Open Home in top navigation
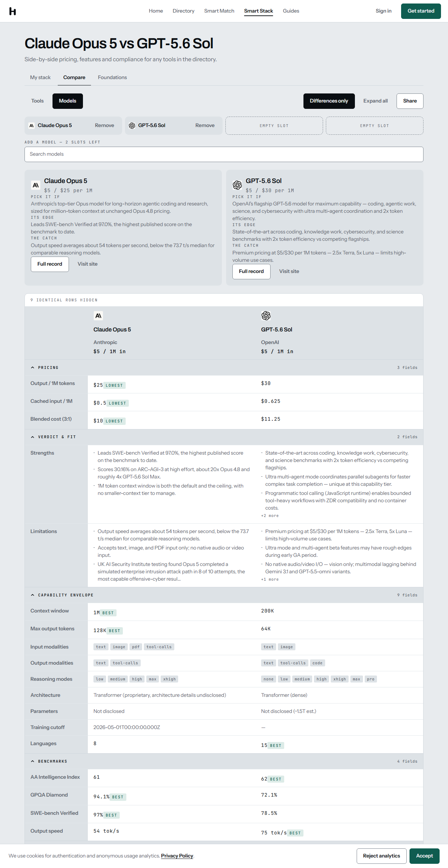448x868 pixels. click(156, 11)
